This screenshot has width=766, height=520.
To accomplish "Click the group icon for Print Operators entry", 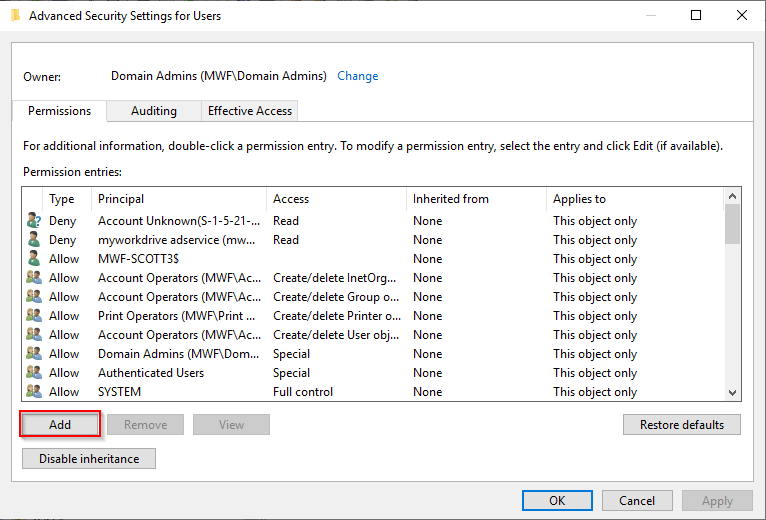I will [x=34, y=316].
